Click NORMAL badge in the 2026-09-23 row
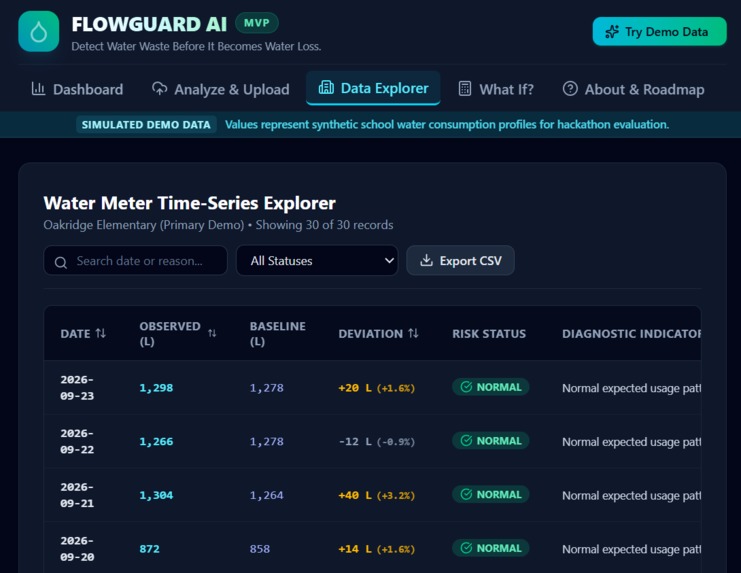This screenshot has height=573, width=741. click(491, 387)
